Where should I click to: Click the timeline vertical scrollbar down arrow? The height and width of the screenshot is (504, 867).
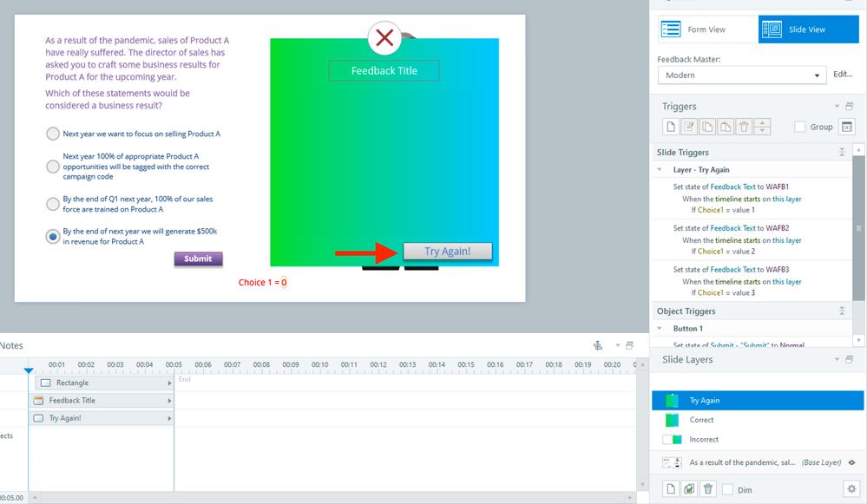coord(642,485)
